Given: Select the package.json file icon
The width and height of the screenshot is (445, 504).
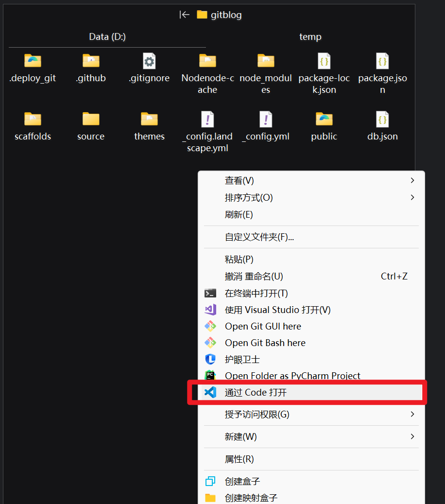Looking at the screenshot, I should (382, 61).
